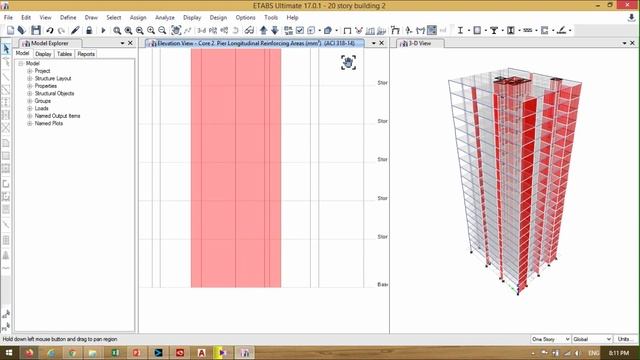The width and height of the screenshot is (640, 360).
Task: Expand the Properties tree node
Action: pos(29,86)
